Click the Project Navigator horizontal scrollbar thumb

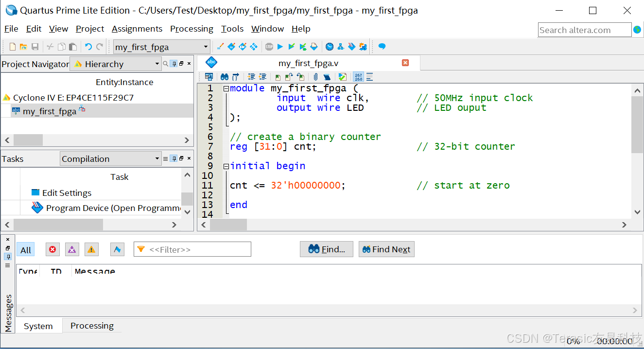[28, 140]
